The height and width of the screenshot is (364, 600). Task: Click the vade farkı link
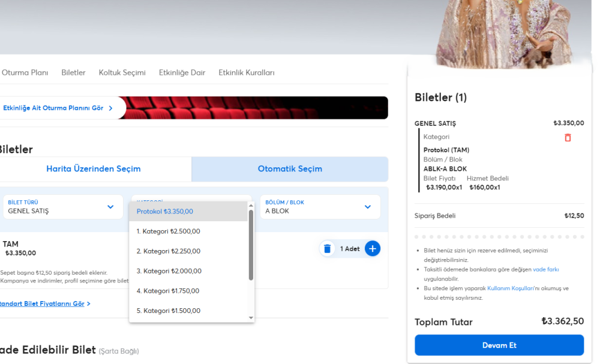[x=545, y=269]
